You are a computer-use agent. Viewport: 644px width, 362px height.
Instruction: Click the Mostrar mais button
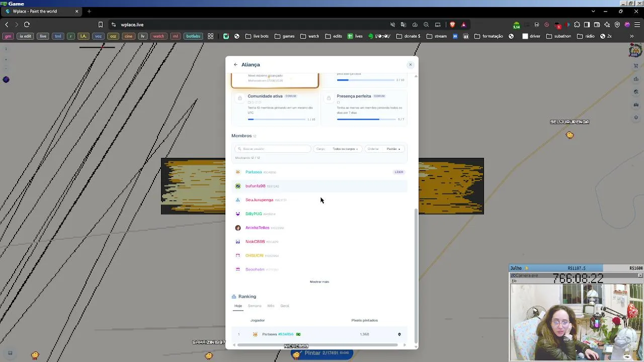[x=319, y=282]
